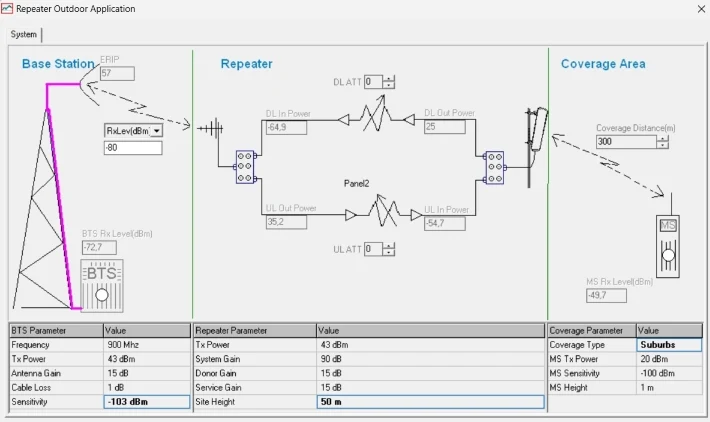Image resolution: width=710 pixels, height=422 pixels.
Task: Click the donor Yagi antenna icon
Action: (211, 129)
